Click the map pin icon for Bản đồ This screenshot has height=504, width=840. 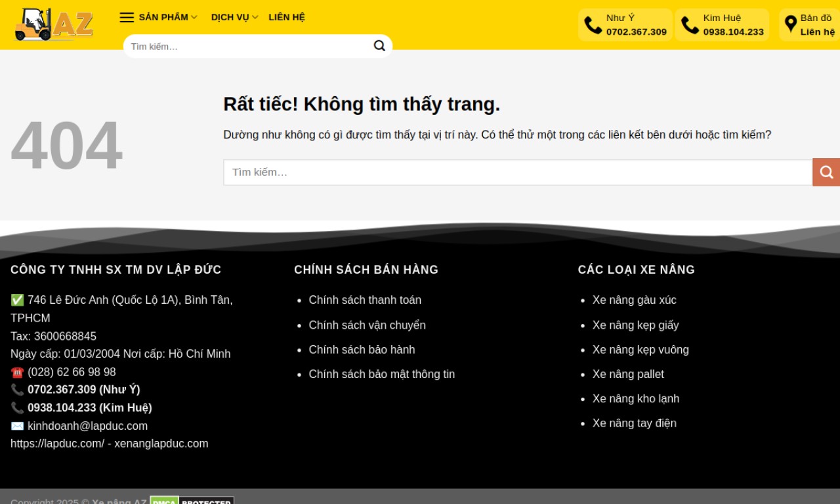791,25
